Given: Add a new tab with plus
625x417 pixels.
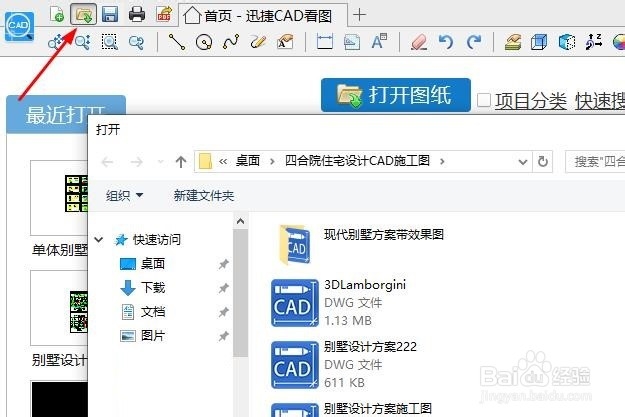Looking at the screenshot, I should 359,15.
